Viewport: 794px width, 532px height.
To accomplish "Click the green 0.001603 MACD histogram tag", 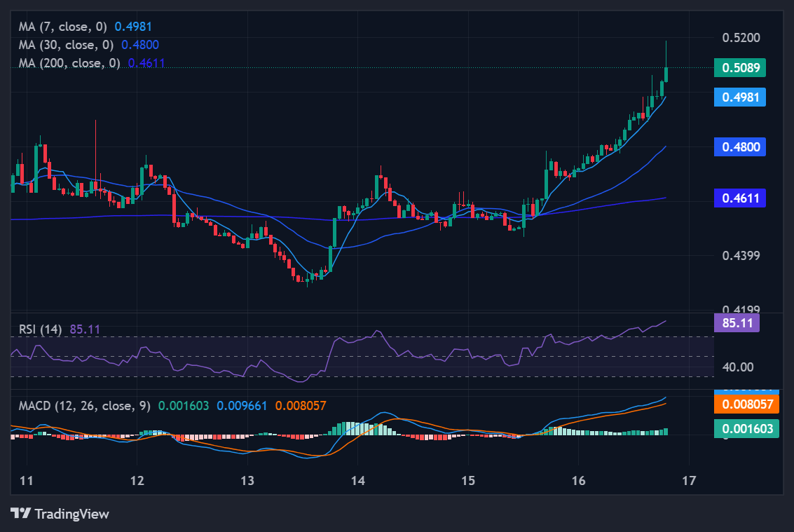I will click(746, 428).
